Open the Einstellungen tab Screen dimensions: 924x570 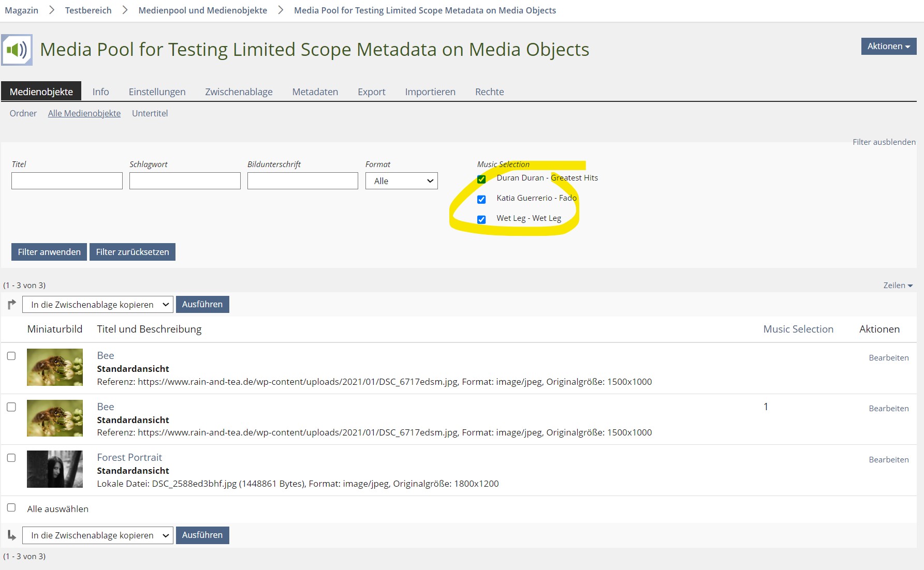point(157,92)
